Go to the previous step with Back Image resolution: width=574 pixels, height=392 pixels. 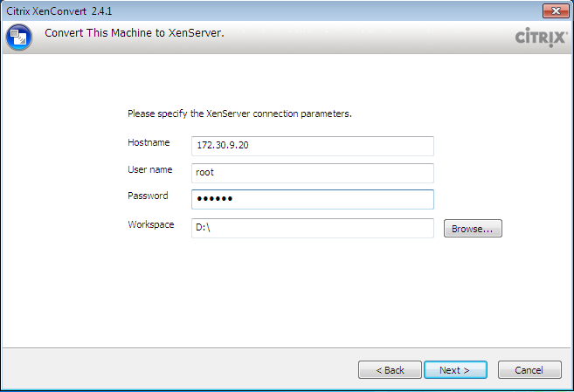pyautogui.click(x=390, y=370)
